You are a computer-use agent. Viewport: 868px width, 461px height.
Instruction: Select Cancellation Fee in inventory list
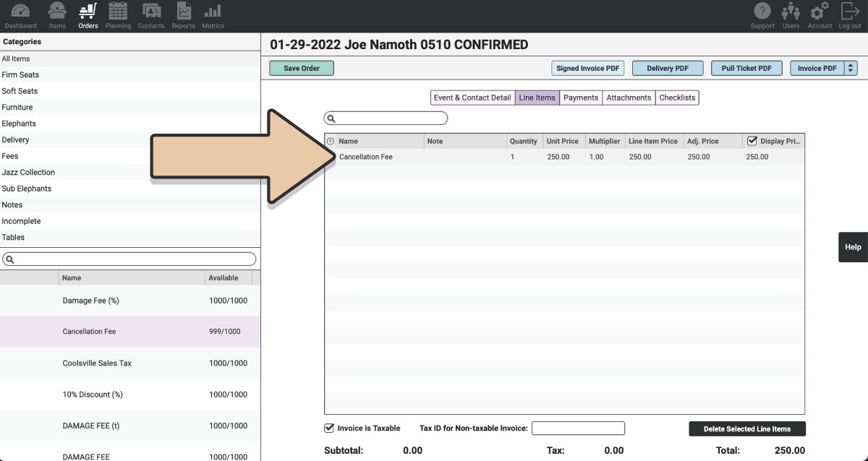130,331
